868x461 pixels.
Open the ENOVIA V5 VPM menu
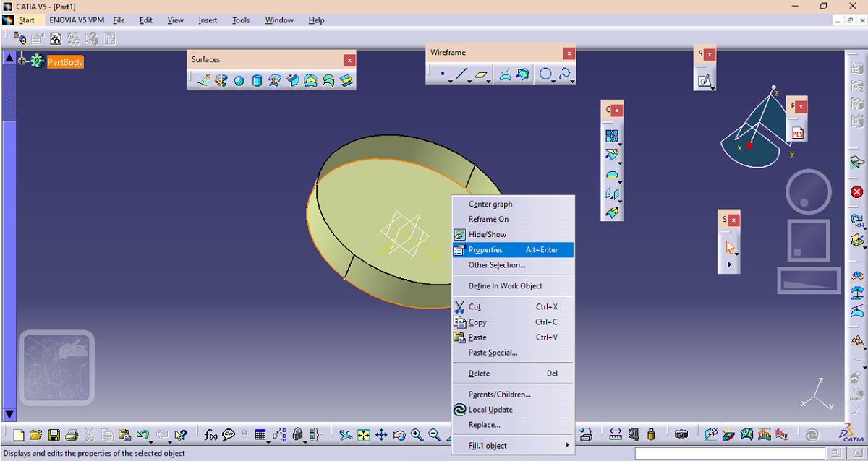tap(77, 20)
